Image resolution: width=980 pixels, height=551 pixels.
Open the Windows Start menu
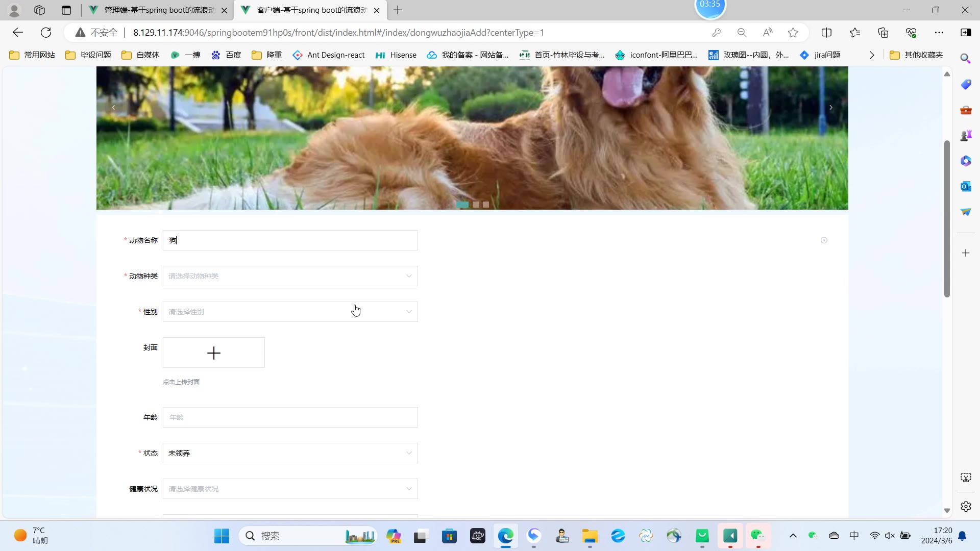pyautogui.click(x=222, y=536)
